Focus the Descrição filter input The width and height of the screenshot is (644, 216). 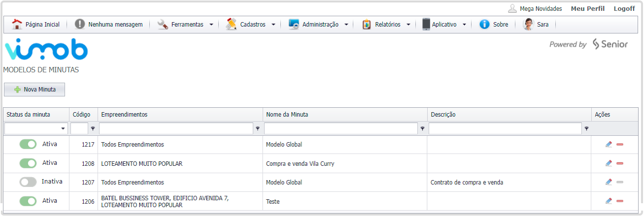[x=505, y=128]
